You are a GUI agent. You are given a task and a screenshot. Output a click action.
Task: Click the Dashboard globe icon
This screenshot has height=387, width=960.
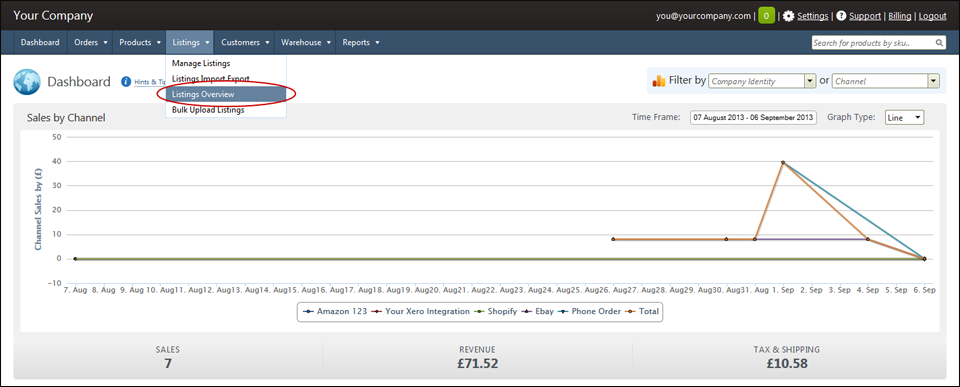pyautogui.click(x=26, y=82)
